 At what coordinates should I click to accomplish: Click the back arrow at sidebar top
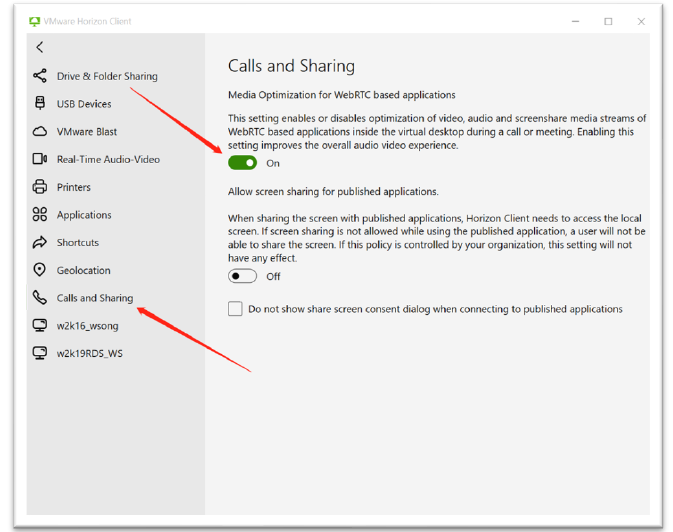point(40,47)
